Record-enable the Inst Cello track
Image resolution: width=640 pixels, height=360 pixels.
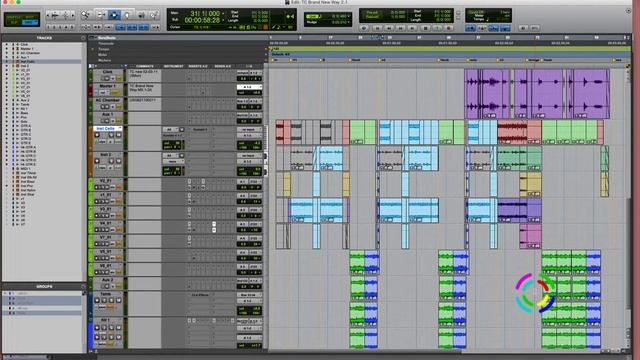pos(97,135)
